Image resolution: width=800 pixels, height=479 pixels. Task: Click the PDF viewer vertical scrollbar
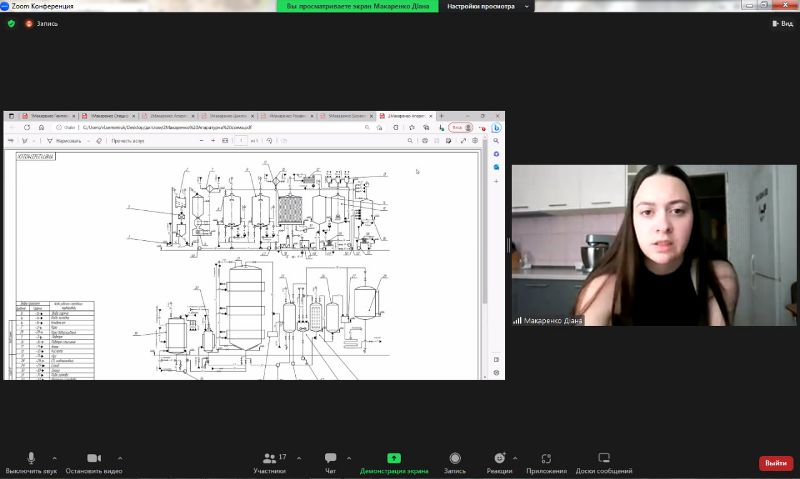pyautogui.click(x=485, y=250)
